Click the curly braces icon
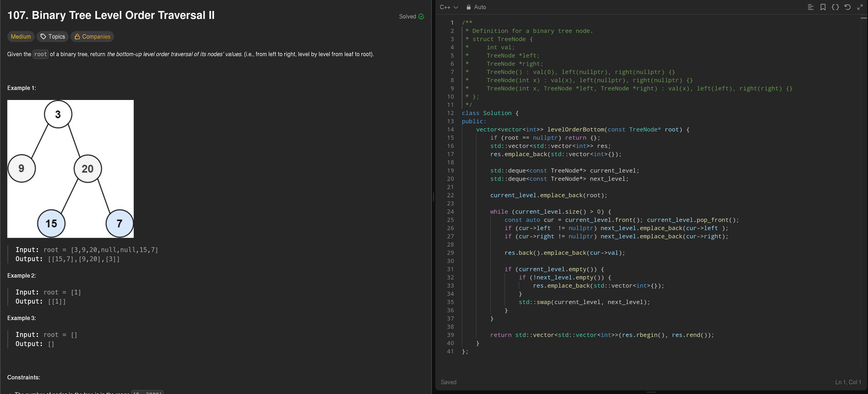 pos(835,7)
